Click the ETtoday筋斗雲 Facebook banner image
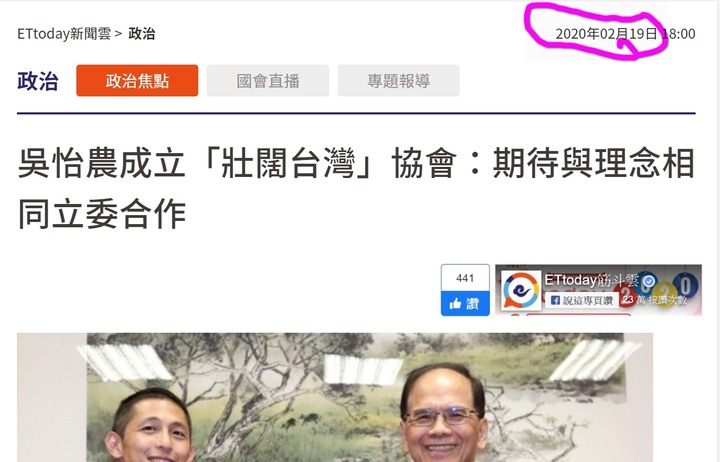Image resolution: width=720 pixels, height=462 pixels. pyautogui.click(x=598, y=290)
